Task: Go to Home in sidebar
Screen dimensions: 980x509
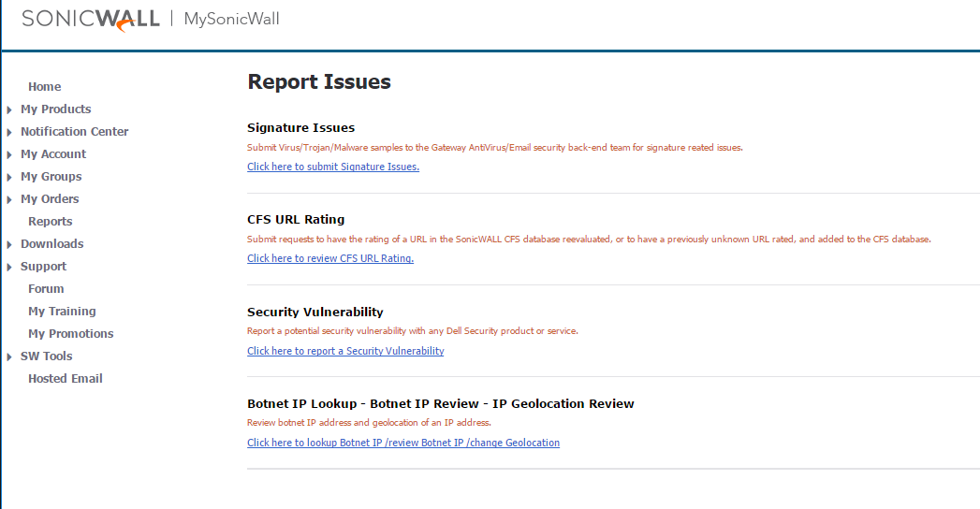Action: pos(44,87)
